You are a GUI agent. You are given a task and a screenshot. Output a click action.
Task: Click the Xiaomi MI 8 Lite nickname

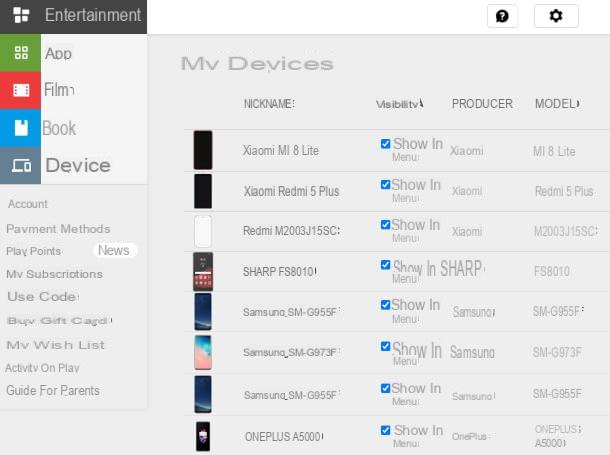coord(280,150)
